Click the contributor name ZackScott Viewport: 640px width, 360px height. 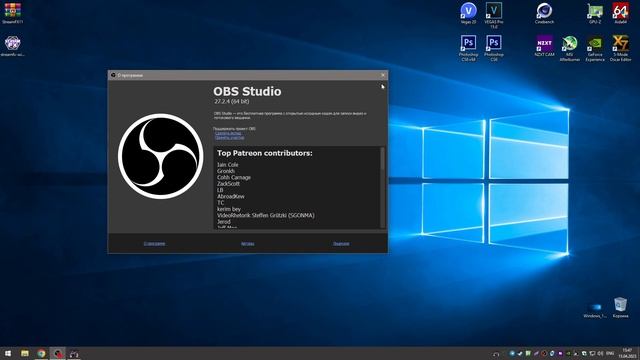click(228, 184)
